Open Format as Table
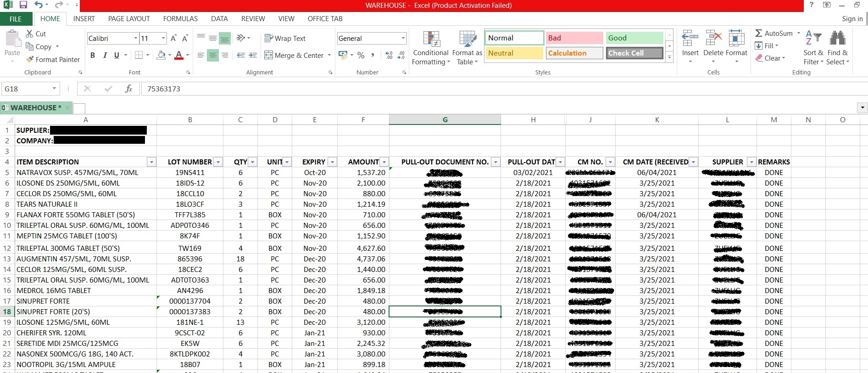This screenshot has height=373, width=868. coord(467,48)
